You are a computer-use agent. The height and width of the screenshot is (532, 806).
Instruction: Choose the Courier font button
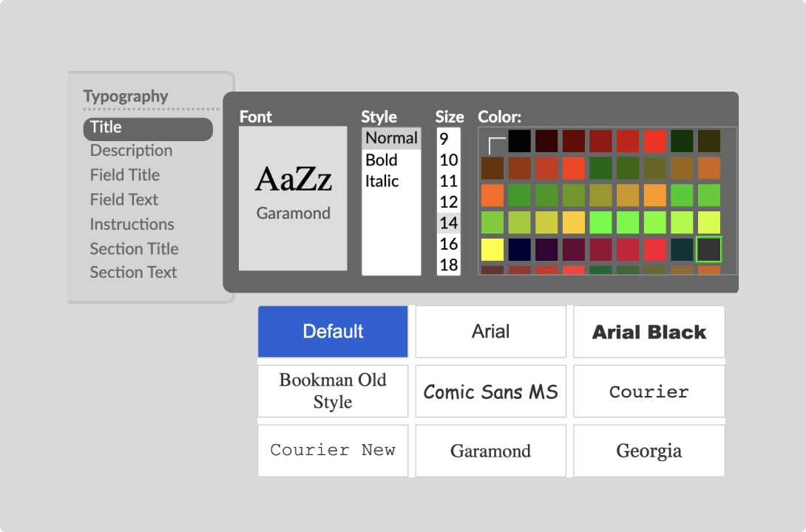point(648,392)
